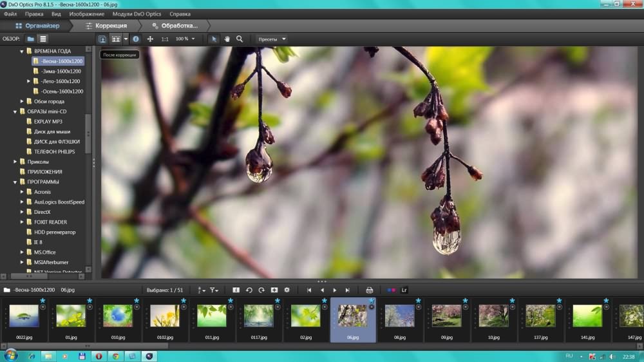Toggle the side-by-side comparison view
The width and height of the screenshot is (644, 362).
[116, 39]
